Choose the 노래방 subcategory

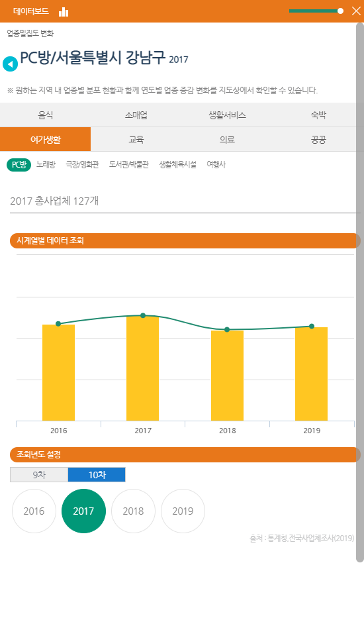pos(46,164)
